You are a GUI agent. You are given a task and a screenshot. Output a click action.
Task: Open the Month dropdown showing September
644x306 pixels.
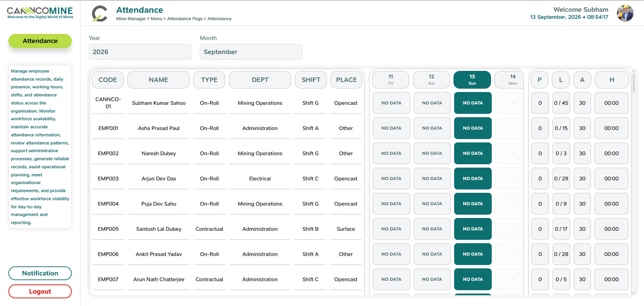(251, 52)
